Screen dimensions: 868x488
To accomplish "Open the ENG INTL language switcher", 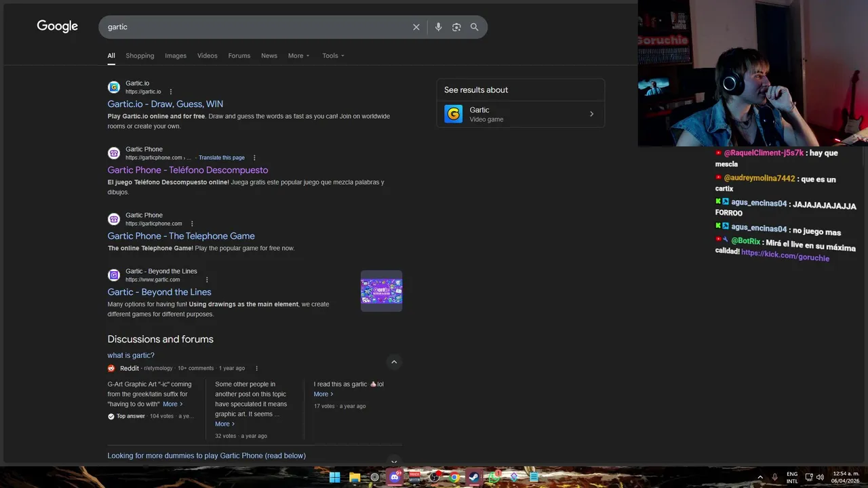I will (x=792, y=477).
